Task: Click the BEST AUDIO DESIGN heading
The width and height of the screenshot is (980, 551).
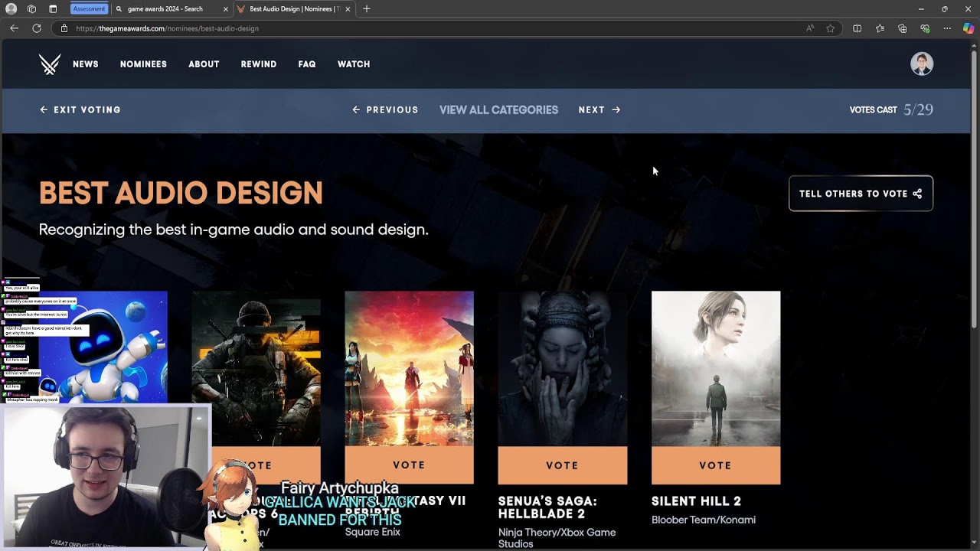Action: click(x=181, y=194)
